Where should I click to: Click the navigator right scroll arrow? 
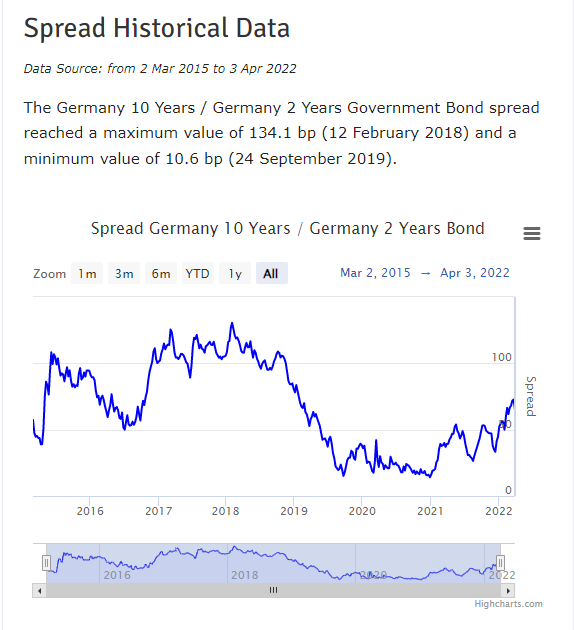click(508, 591)
